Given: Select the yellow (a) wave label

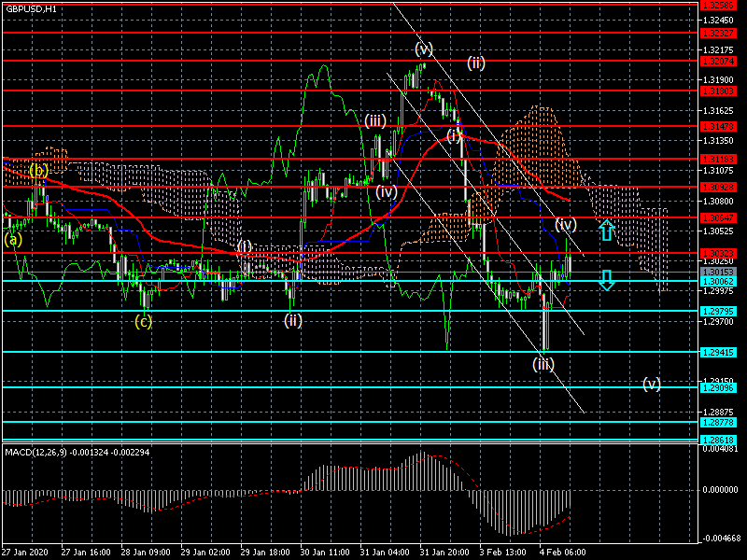Looking at the screenshot, I should (x=13, y=239).
